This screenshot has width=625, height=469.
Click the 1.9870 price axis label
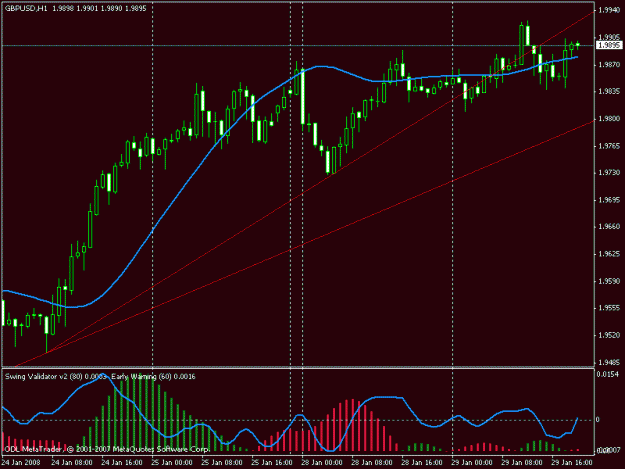(x=609, y=65)
